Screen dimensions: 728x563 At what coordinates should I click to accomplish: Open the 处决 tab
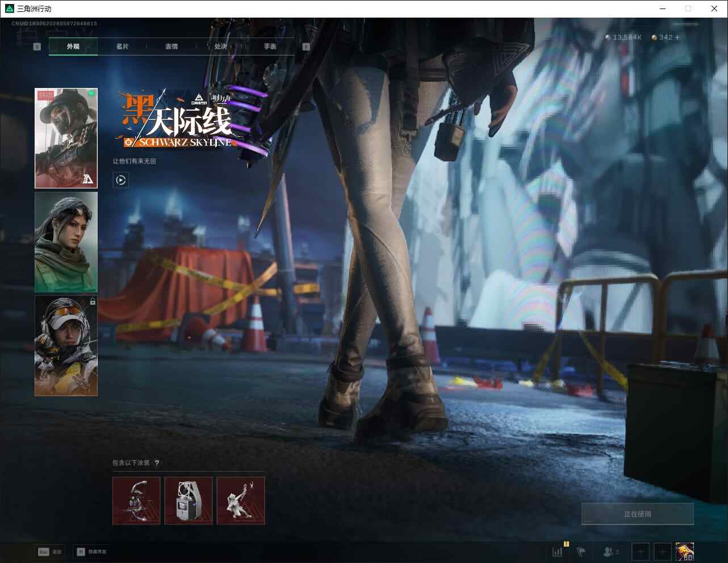pos(220,47)
